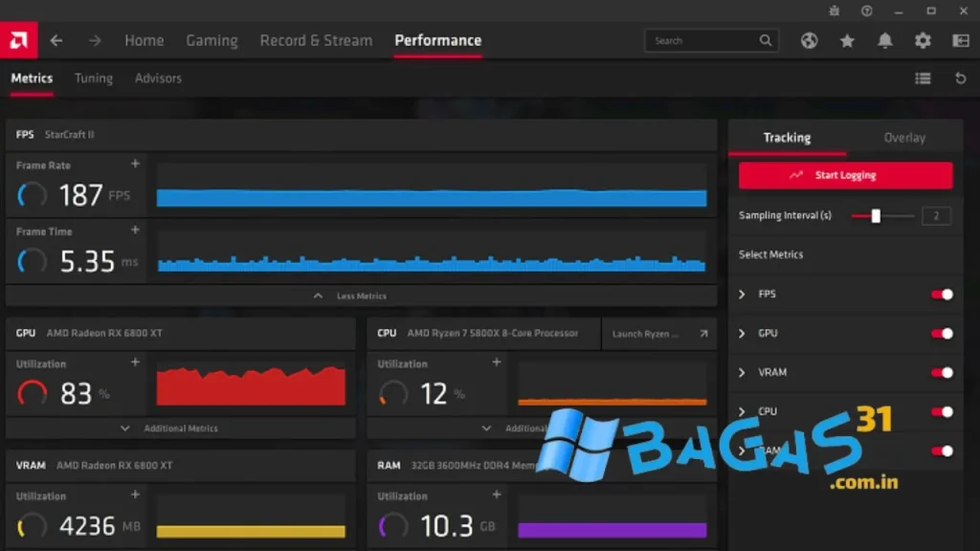Add RAM Utilization with plus icon

[497, 495]
